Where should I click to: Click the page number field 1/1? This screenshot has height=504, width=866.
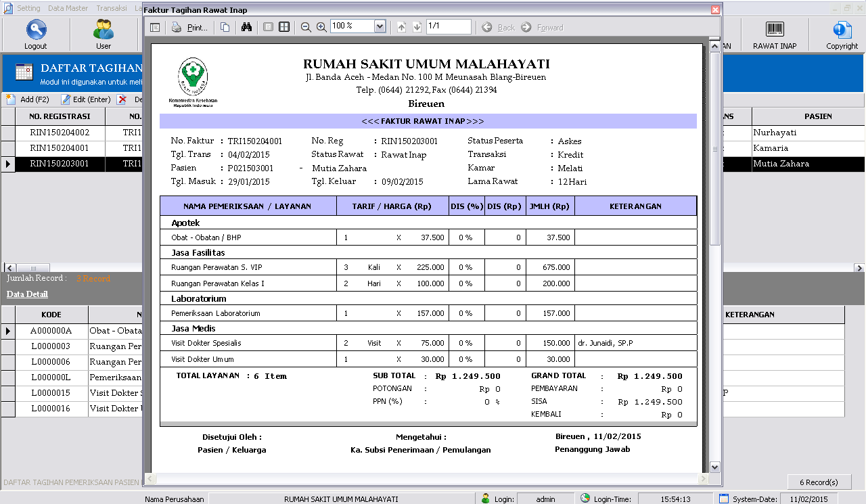[449, 26]
